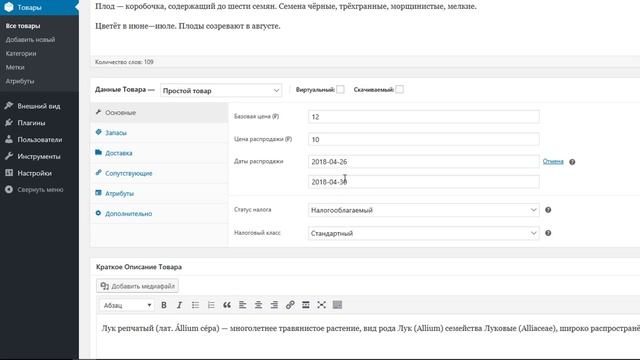Open Внешний вид menu
Image resolution: width=640 pixels, height=360 pixels.
39,106
